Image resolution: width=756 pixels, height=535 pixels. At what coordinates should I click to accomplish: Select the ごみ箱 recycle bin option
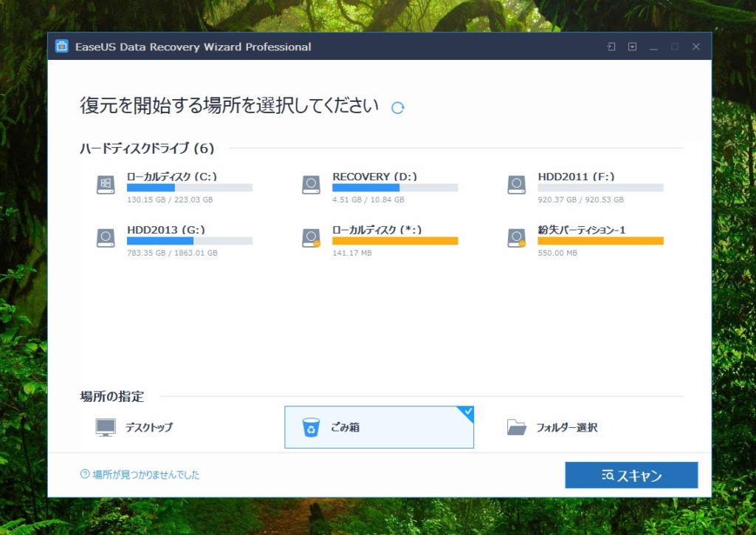pyautogui.click(x=379, y=427)
